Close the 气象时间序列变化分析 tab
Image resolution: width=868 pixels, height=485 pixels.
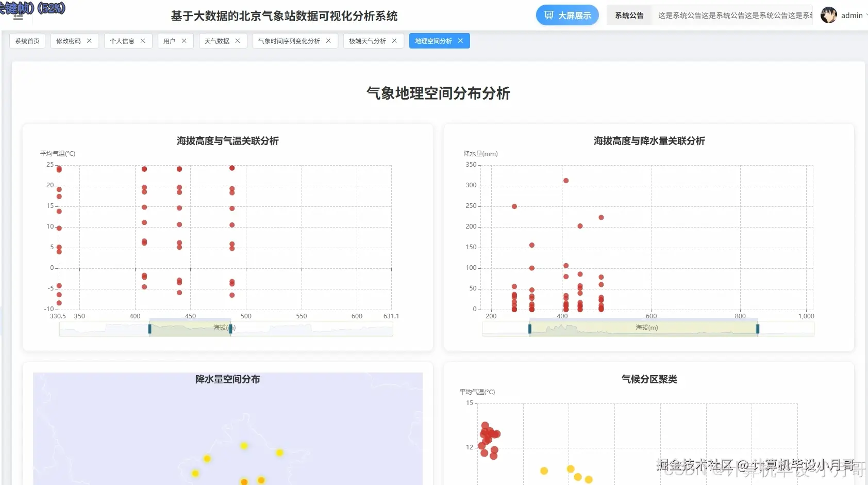point(328,40)
